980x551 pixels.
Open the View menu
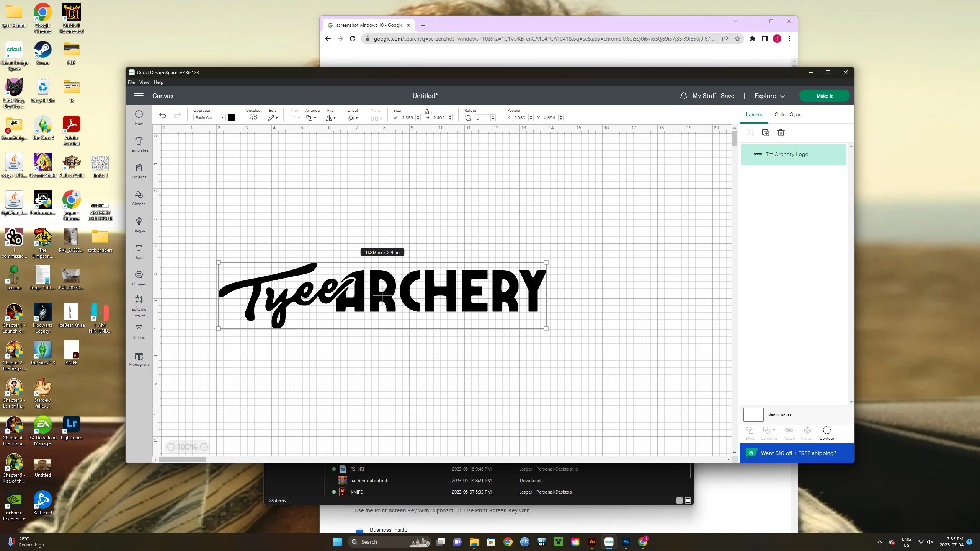(144, 82)
